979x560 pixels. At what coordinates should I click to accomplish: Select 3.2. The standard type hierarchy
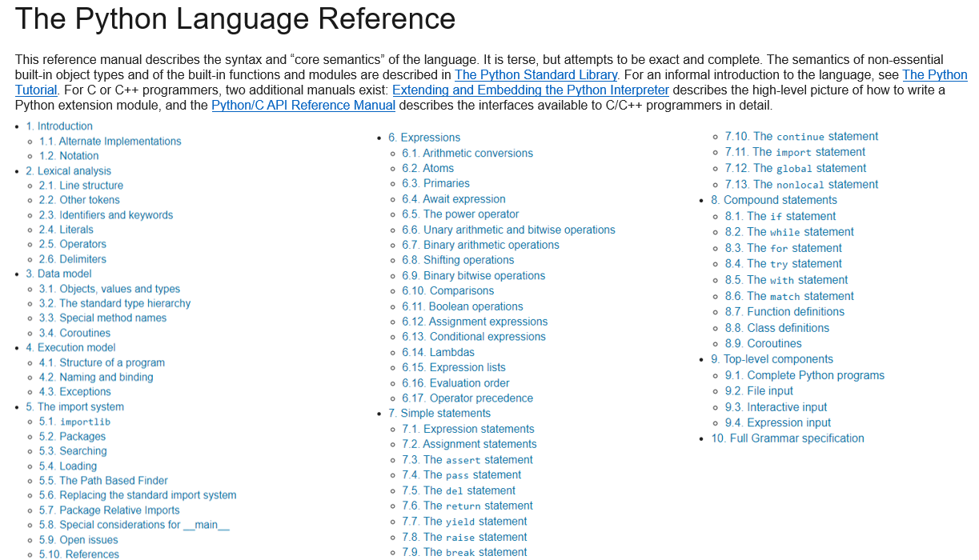(x=114, y=303)
